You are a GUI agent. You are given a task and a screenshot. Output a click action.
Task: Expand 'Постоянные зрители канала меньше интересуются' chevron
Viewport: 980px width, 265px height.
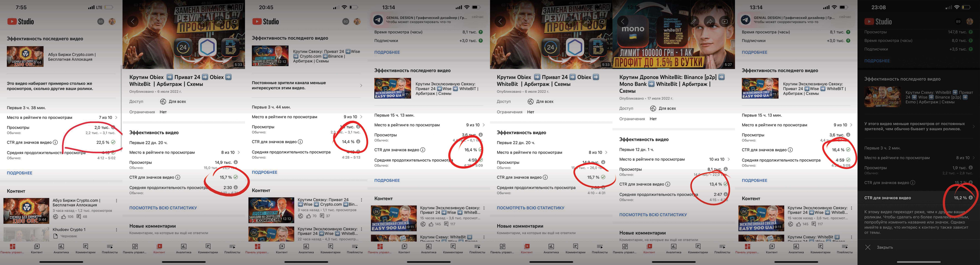(x=361, y=86)
